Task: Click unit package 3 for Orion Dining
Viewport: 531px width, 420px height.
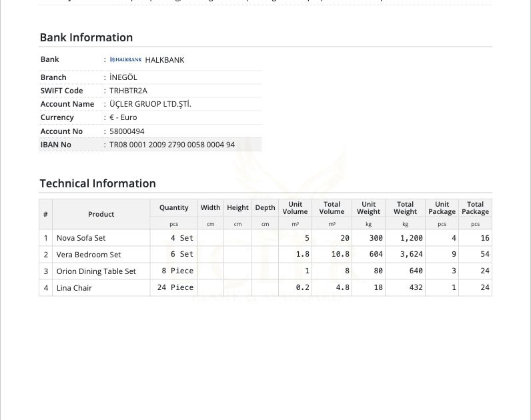Action: click(x=454, y=271)
